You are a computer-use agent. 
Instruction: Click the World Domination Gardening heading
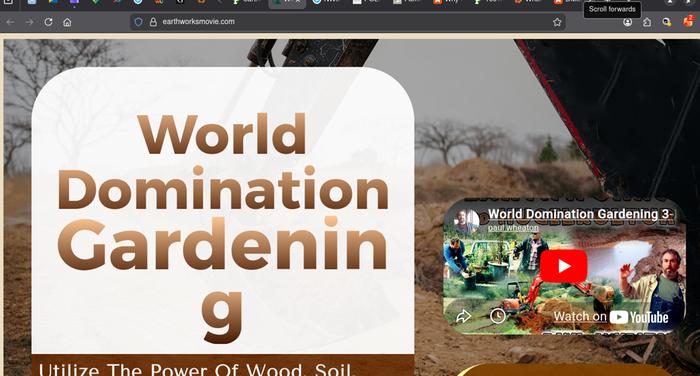click(x=222, y=227)
